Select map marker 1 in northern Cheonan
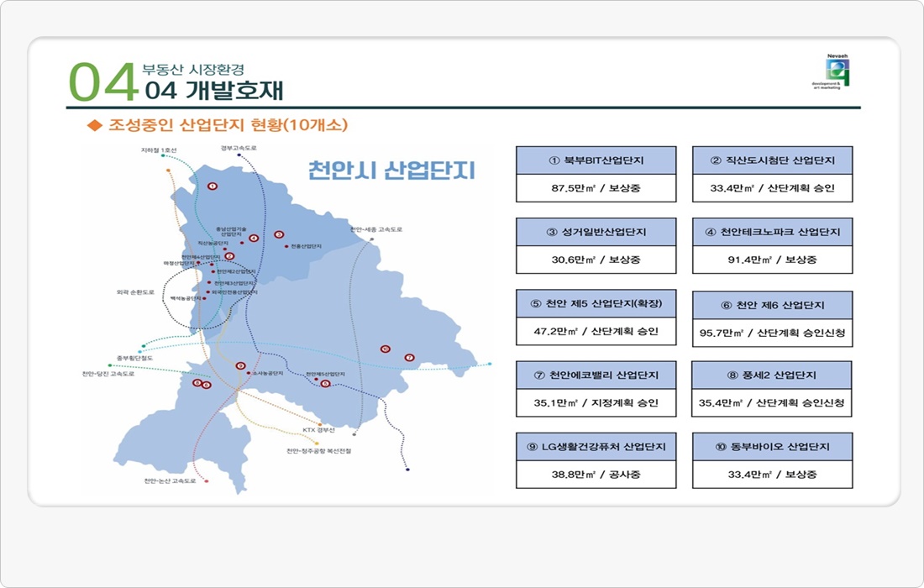Screen dimensions: 924x588 (x=213, y=186)
